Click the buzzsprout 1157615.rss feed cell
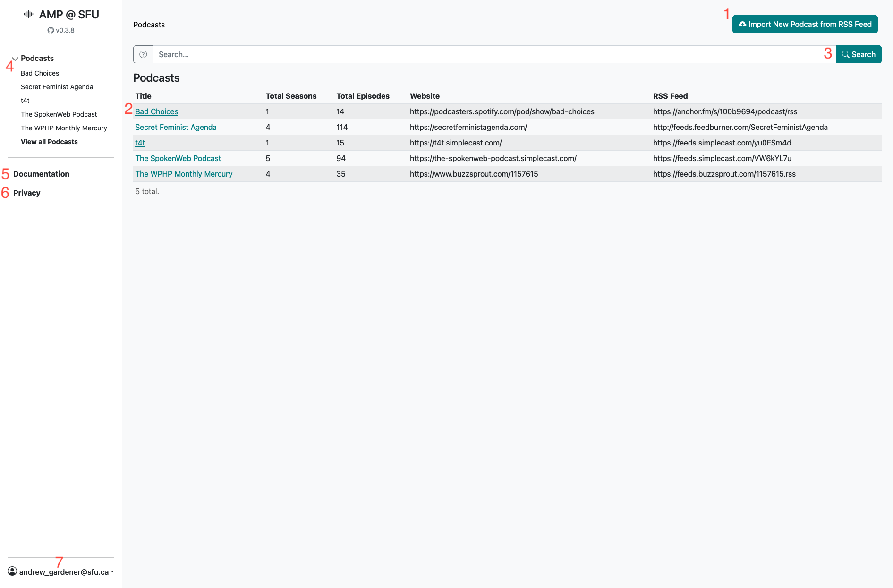The width and height of the screenshot is (893, 588). 724,174
